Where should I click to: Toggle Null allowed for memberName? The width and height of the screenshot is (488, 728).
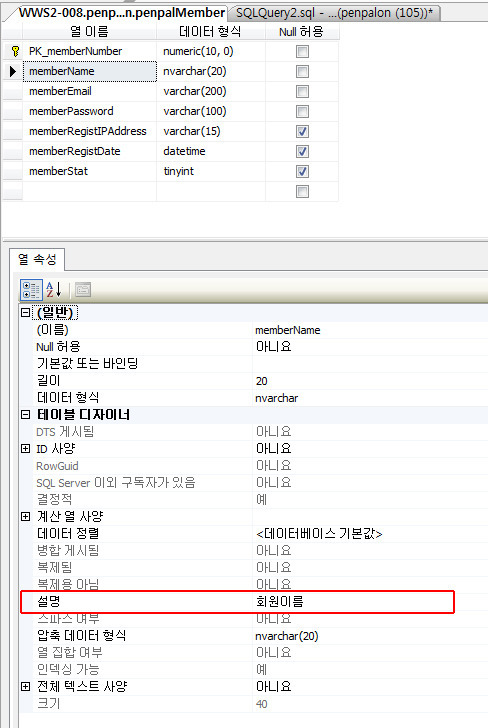click(302, 72)
